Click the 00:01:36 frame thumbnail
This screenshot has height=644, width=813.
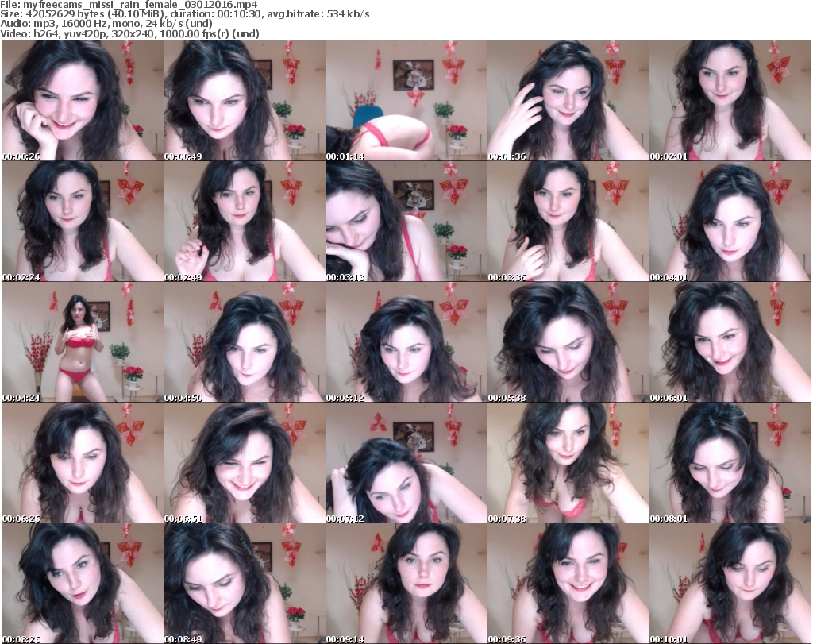click(x=568, y=101)
